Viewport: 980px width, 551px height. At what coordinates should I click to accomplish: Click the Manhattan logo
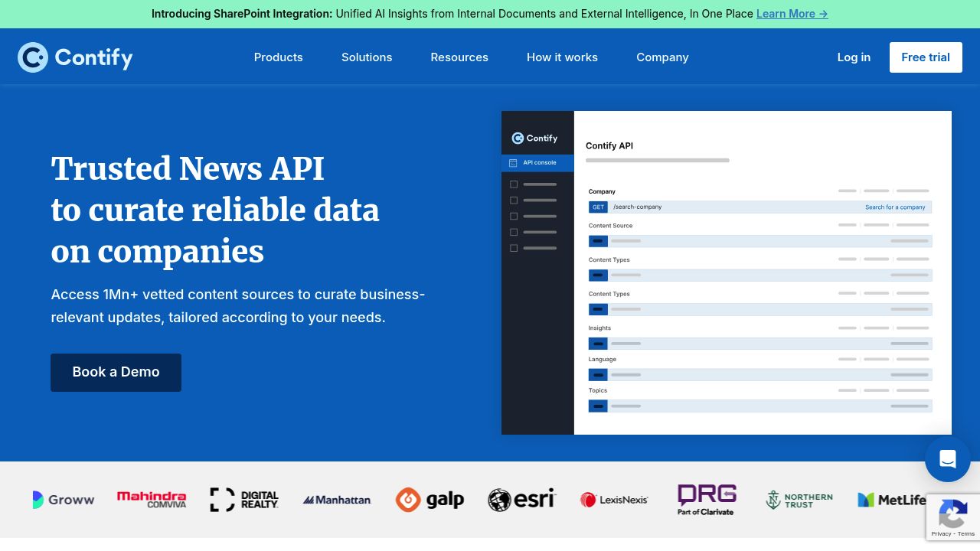coord(337,500)
